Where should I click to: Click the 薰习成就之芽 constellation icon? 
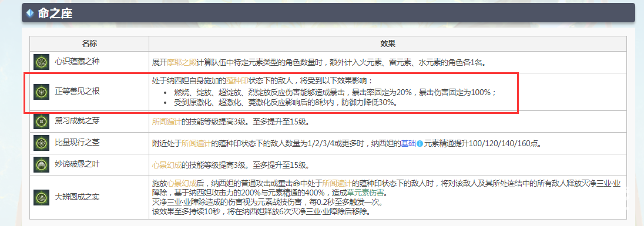coord(42,121)
